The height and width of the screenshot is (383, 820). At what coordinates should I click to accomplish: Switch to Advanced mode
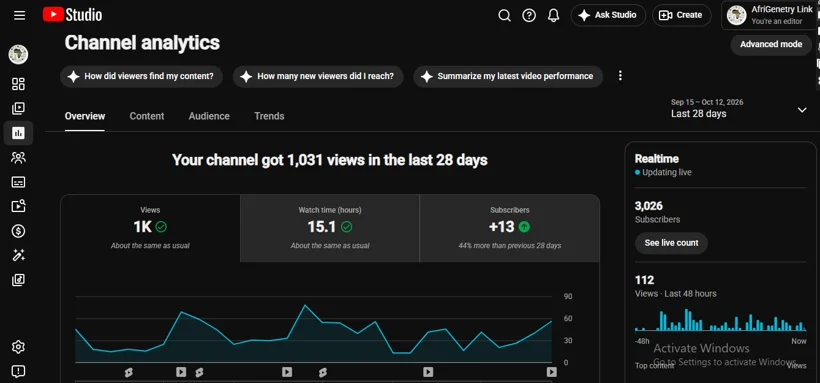coord(771,44)
